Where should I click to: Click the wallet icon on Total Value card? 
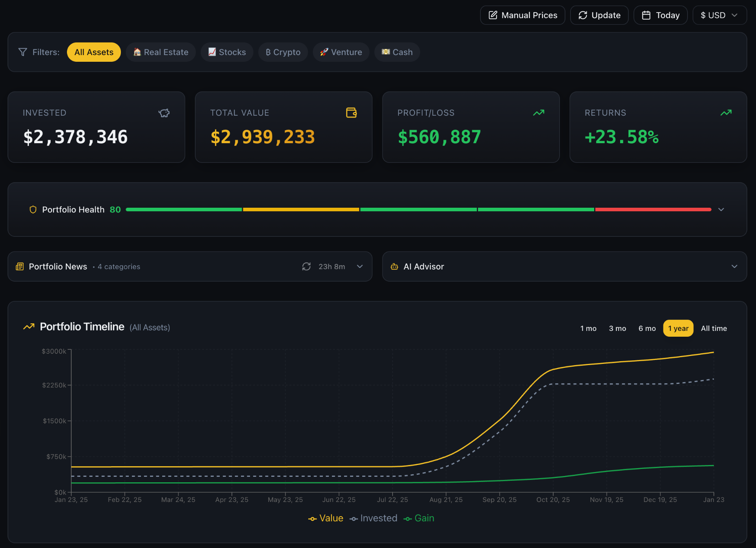[352, 113]
